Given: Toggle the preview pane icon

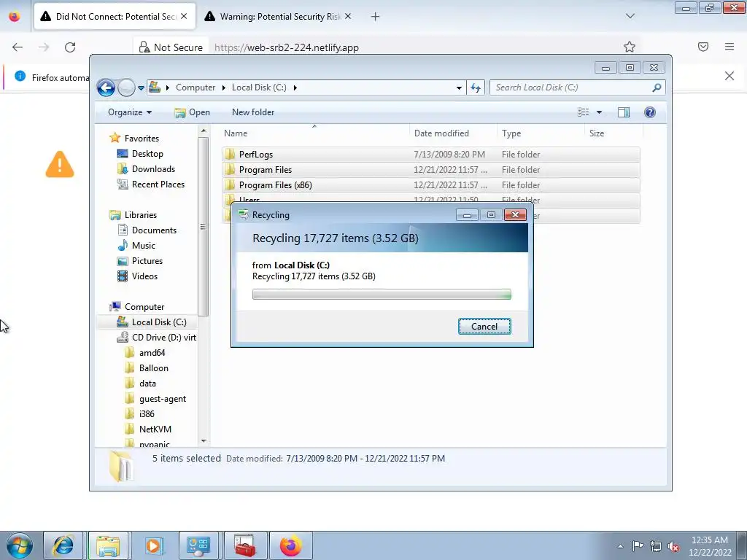Looking at the screenshot, I should (623, 112).
